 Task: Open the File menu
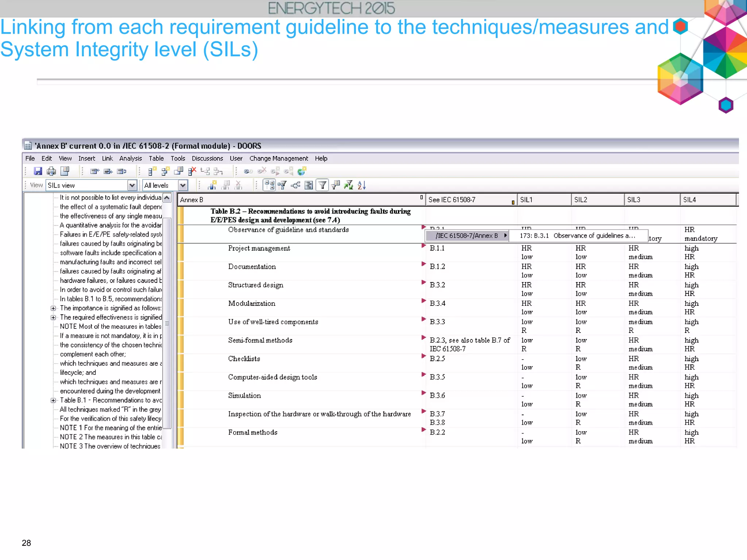(x=30, y=158)
